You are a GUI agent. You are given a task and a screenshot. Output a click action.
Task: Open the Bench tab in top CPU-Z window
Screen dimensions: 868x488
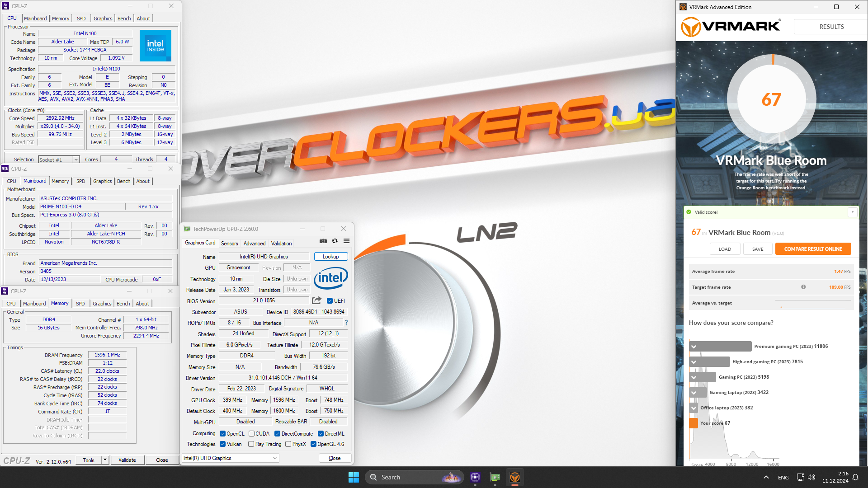(124, 19)
